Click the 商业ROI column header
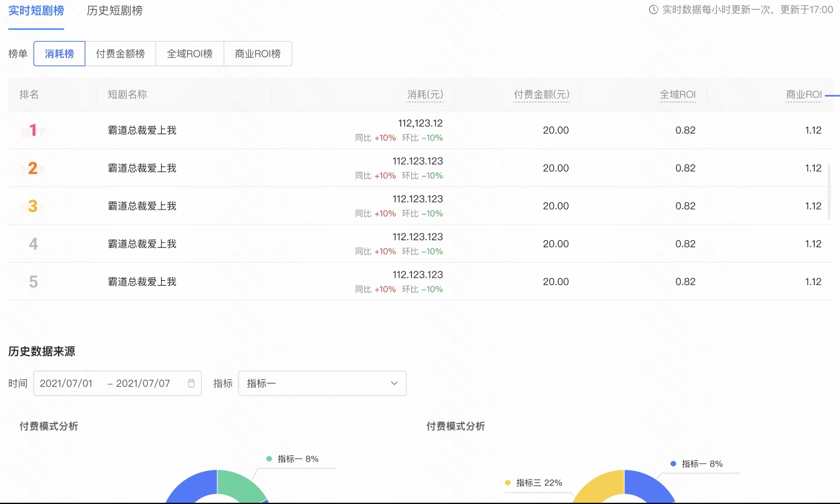840x504 pixels. click(x=804, y=95)
